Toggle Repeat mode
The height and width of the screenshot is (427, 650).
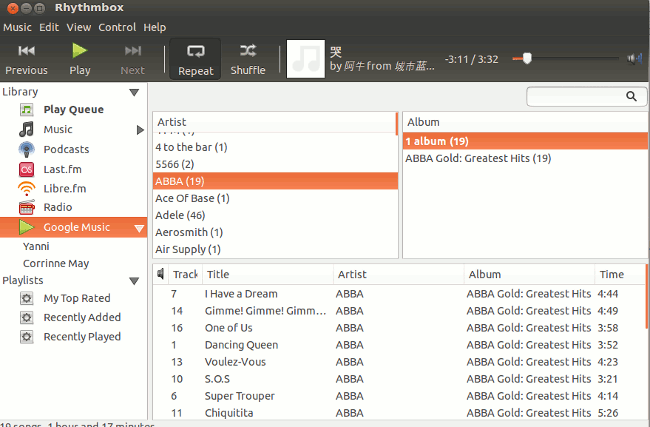click(x=195, y=60)
